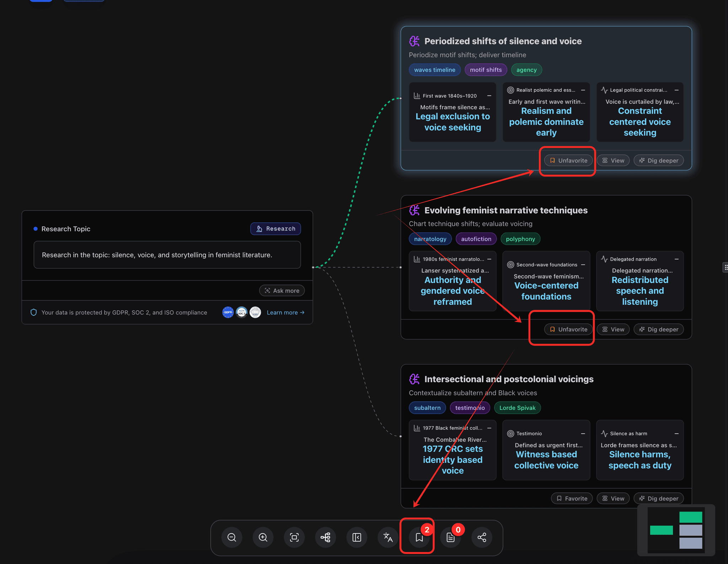The height and width of the screenshot is (564, 728).
Task: Select the Lorde Spivak tag
Action: [x=518, y=407]
